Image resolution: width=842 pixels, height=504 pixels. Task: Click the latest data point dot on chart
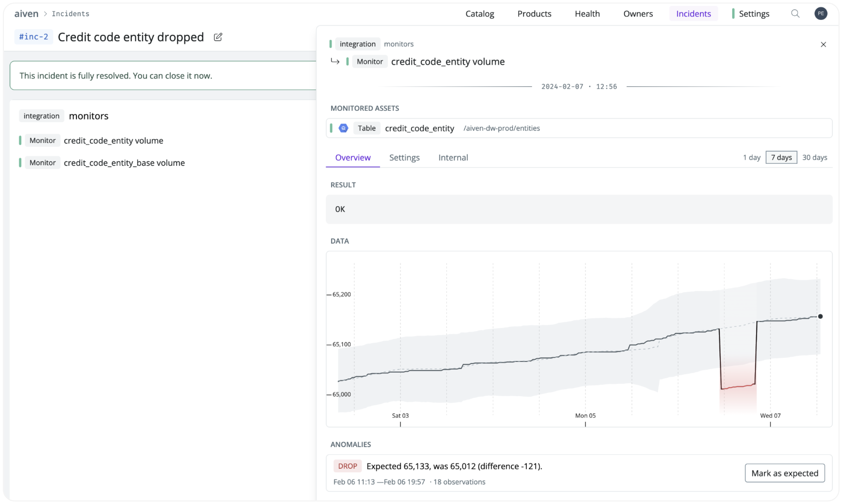click(820, 317)
